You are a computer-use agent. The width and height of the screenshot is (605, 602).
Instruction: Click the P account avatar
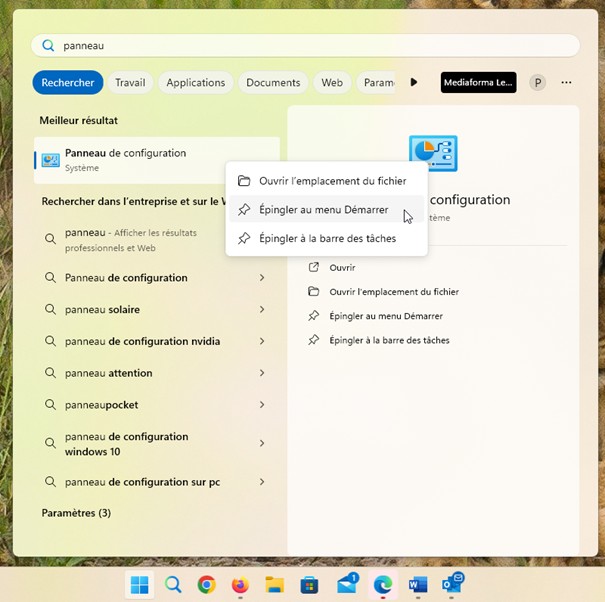point(537,82)
